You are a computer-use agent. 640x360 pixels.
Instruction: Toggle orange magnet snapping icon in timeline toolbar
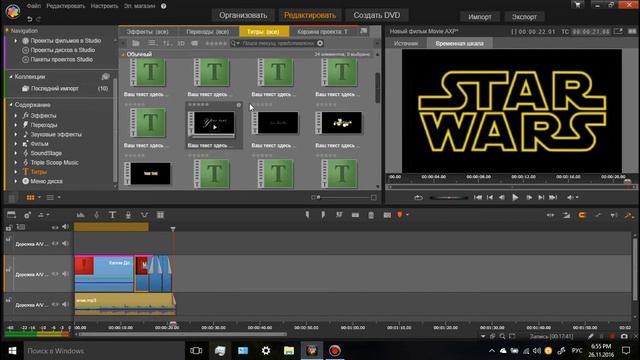(x=582, y=215)
